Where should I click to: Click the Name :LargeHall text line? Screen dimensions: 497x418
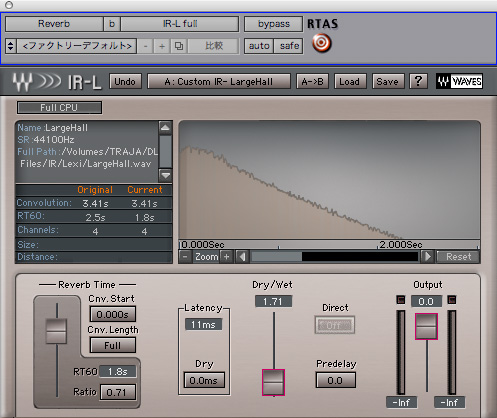[x=53, y=128]
